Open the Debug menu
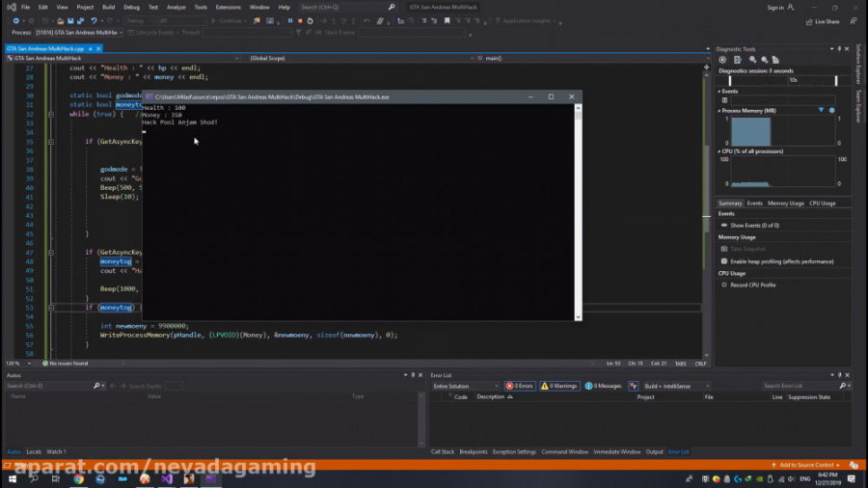868x488 pixels. (131, 7)
